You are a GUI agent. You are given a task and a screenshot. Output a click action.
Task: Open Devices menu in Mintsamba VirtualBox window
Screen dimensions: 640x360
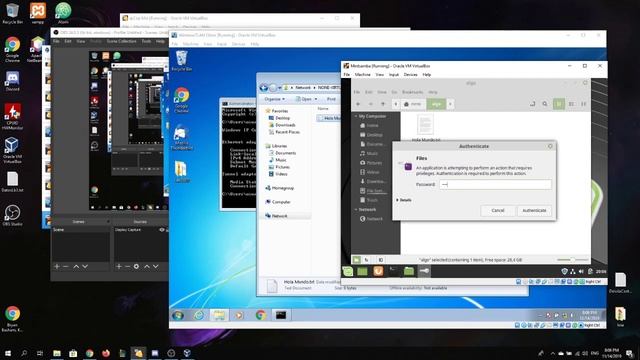pos(410,75)
